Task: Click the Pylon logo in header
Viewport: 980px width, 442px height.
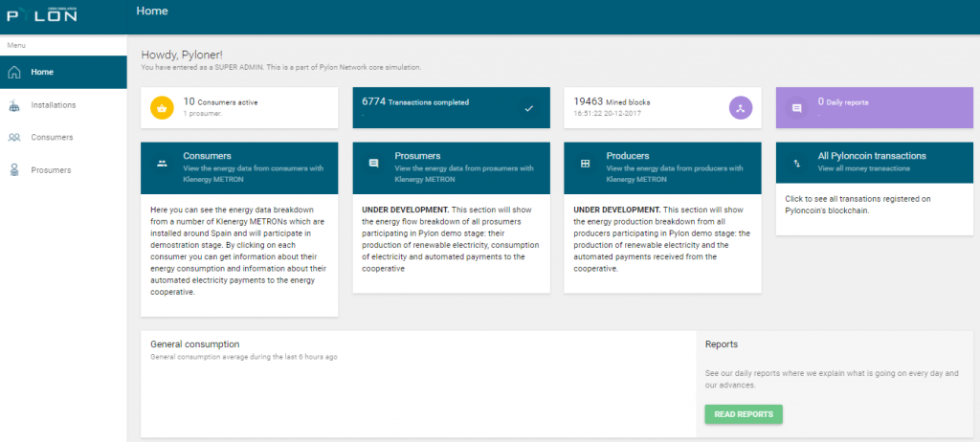Action: (42, 14)
